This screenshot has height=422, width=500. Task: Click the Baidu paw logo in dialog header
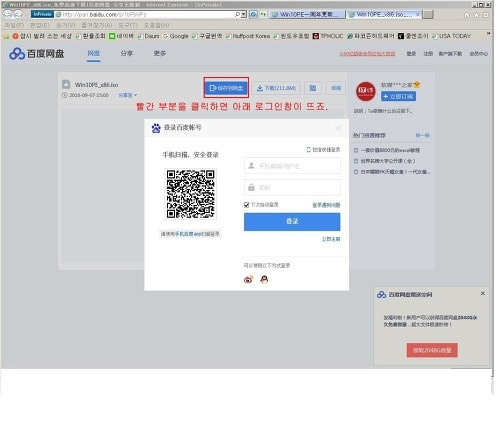(x=156, y=128)
